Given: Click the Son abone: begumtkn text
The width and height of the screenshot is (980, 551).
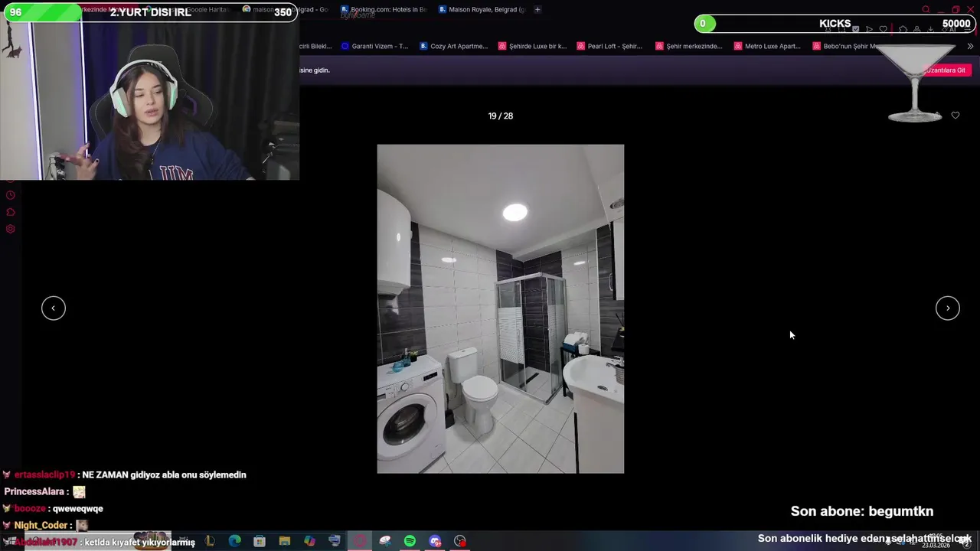Looking at the screenshot, I should click(x=862, y=511).
